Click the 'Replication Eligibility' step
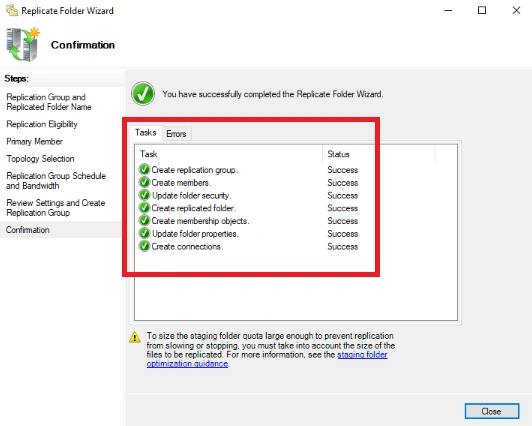 point(42,124)
